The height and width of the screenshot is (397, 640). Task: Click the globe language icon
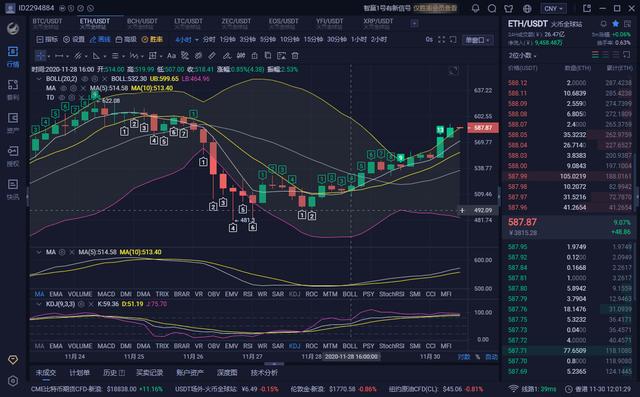click(x=527, y=8)
